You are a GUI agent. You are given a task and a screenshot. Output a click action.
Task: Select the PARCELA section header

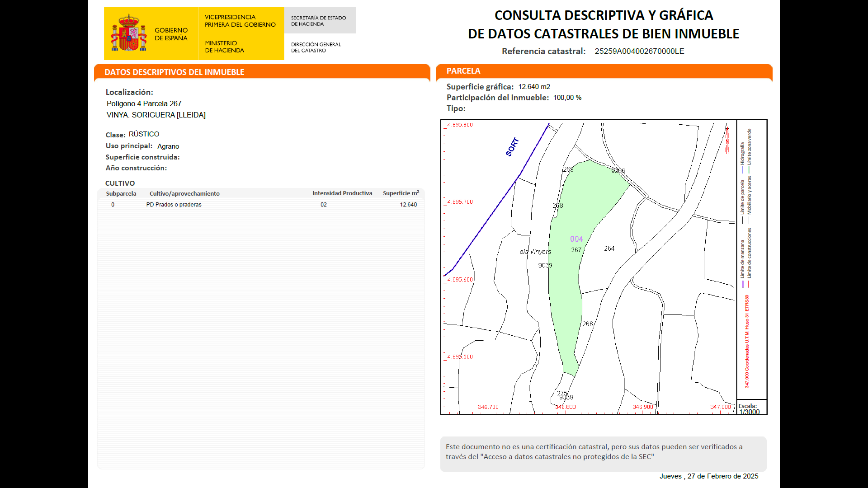click(x=463, y=71)
